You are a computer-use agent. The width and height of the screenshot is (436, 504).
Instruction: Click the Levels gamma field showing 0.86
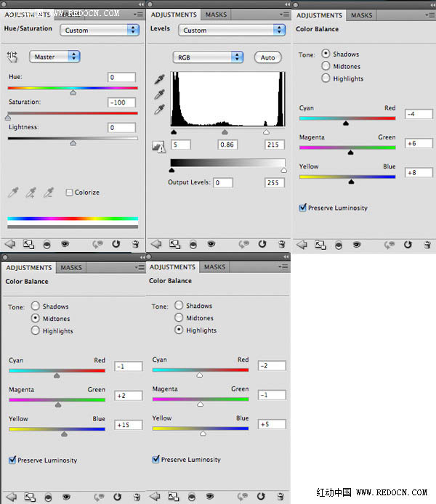pos(227,145)
